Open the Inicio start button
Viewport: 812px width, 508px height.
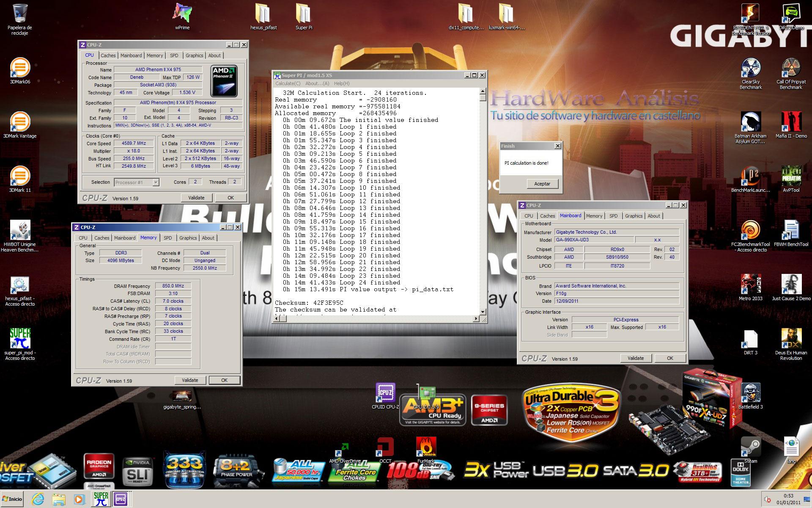tap(12, 499)
